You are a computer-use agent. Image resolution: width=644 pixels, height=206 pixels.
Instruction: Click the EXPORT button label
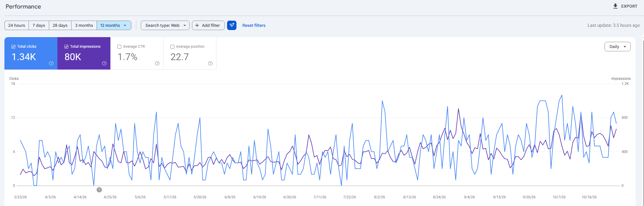(629, 6)
